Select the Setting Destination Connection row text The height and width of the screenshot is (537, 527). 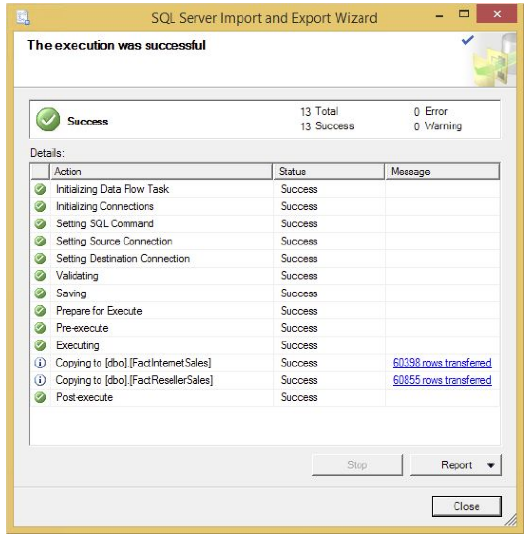point(123,259)
